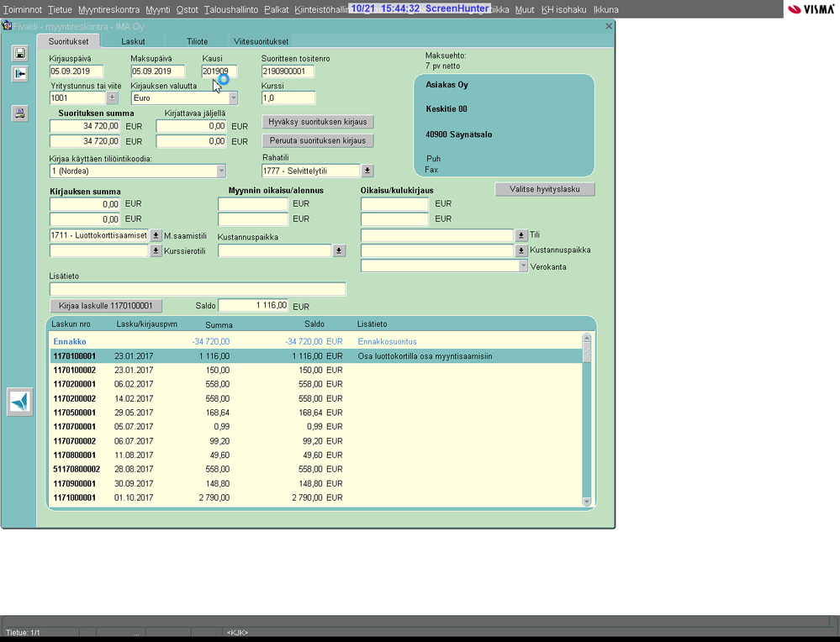Select invoice row 1170200001
The image size is (840, 642).
316,384
